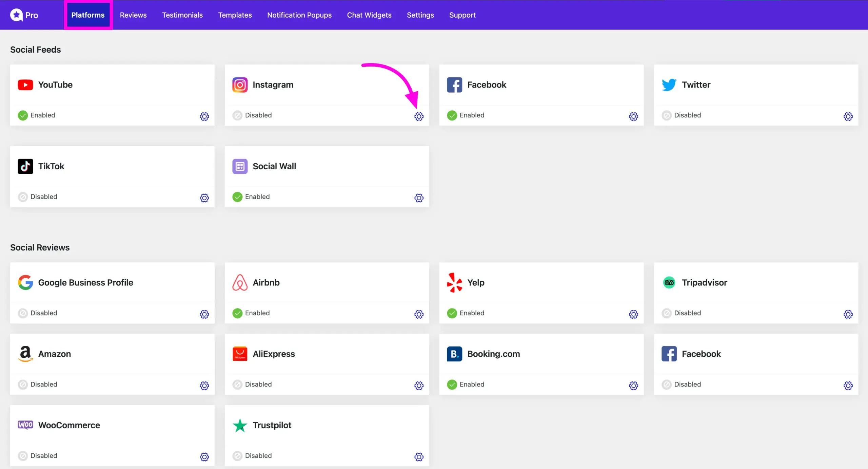This screenshot has width=868, height=469.
Task: Open Trustpilot settings gear
Action: [x=419, y=457]
